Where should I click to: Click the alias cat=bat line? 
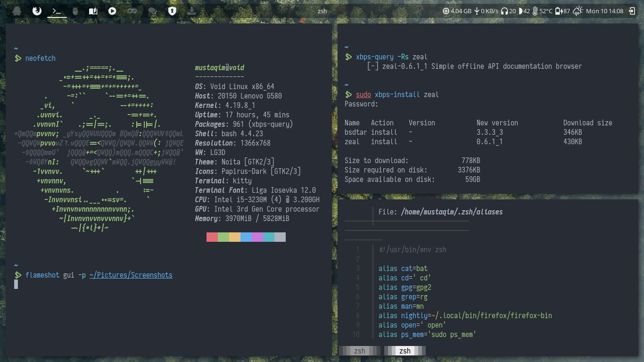(x=403, y=269)
